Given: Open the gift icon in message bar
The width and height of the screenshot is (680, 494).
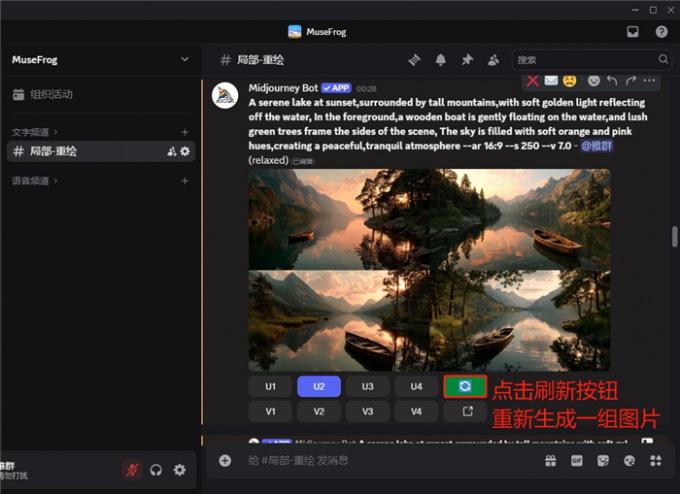Looking at the screenshot, I should point(550,461).
